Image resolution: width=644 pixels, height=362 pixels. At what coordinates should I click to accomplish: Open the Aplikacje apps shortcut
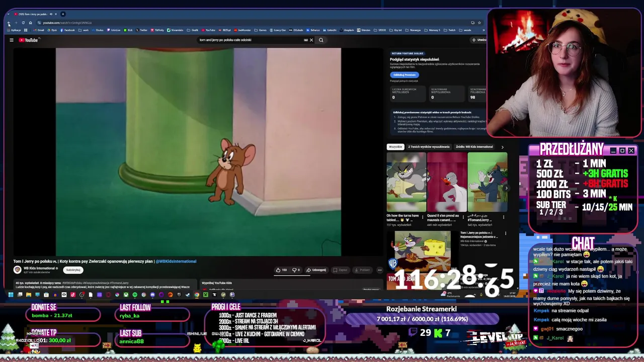pyautogui.click(x=14, y=30)
